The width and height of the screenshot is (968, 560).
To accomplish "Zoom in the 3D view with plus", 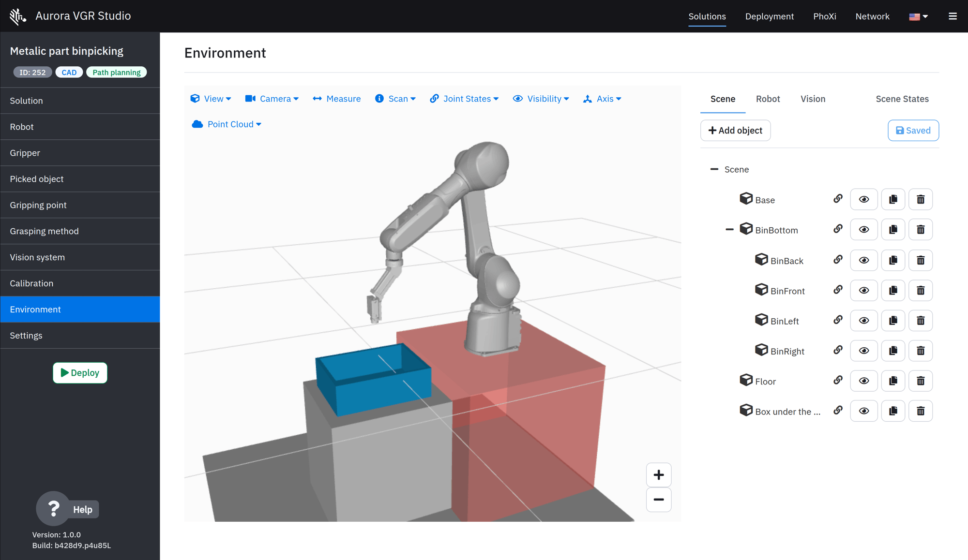I will click(659, 475).
